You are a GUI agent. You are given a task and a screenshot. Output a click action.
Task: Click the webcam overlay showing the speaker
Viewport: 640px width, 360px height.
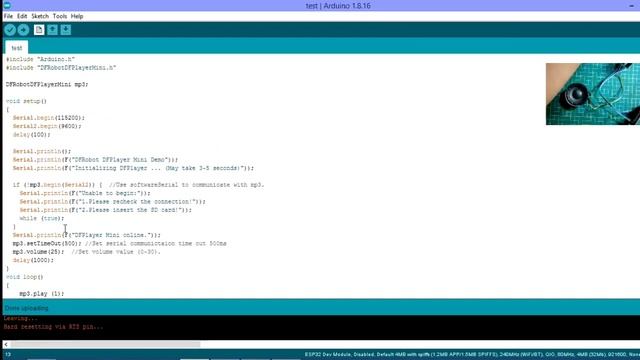[x=593, y=94]
